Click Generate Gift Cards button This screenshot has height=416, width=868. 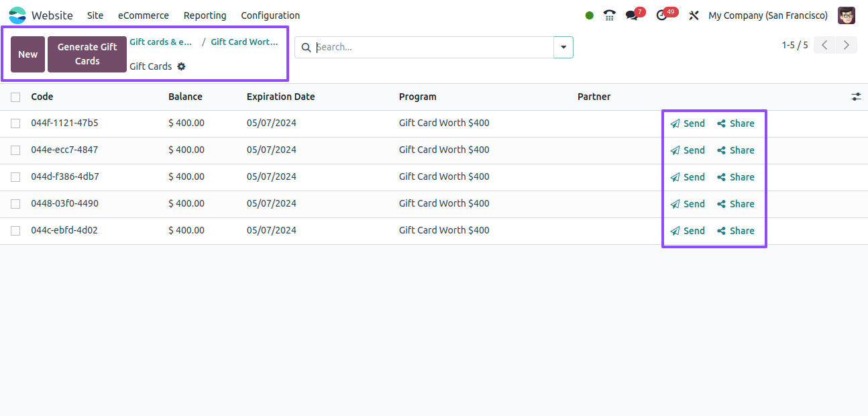(87, 54)
